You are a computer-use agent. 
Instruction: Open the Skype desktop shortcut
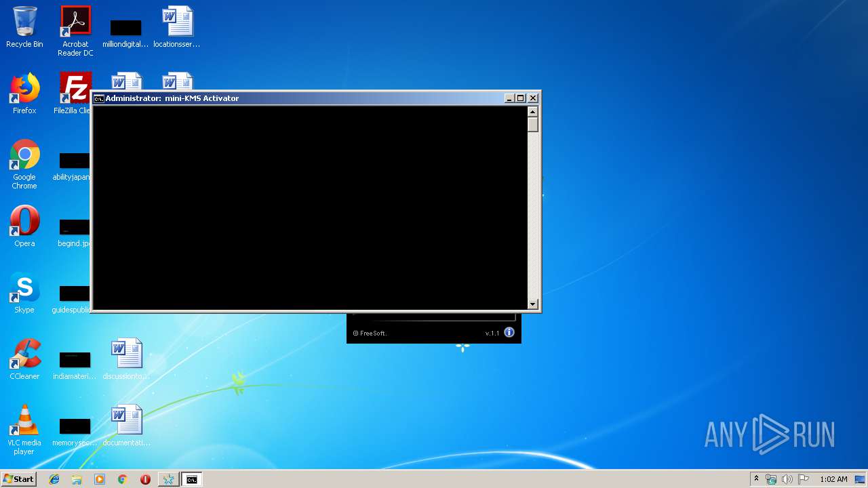tap(24, 293)
